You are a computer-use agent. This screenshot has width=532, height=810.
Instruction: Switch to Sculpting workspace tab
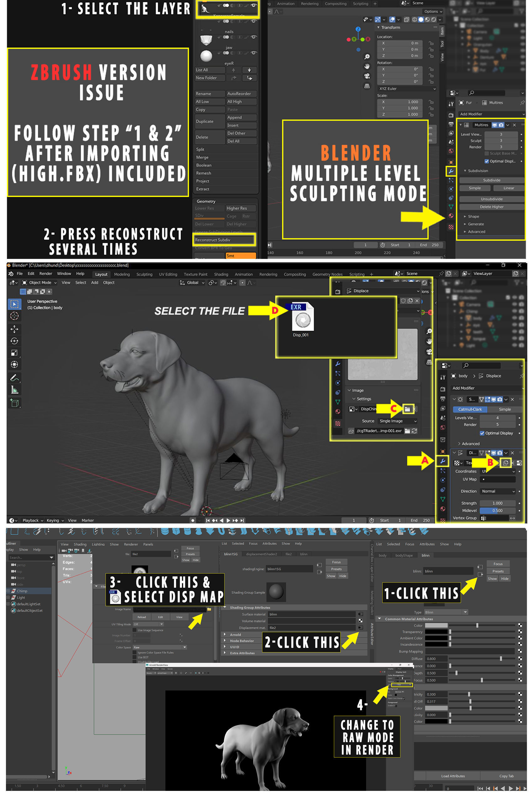pos(144,274)
